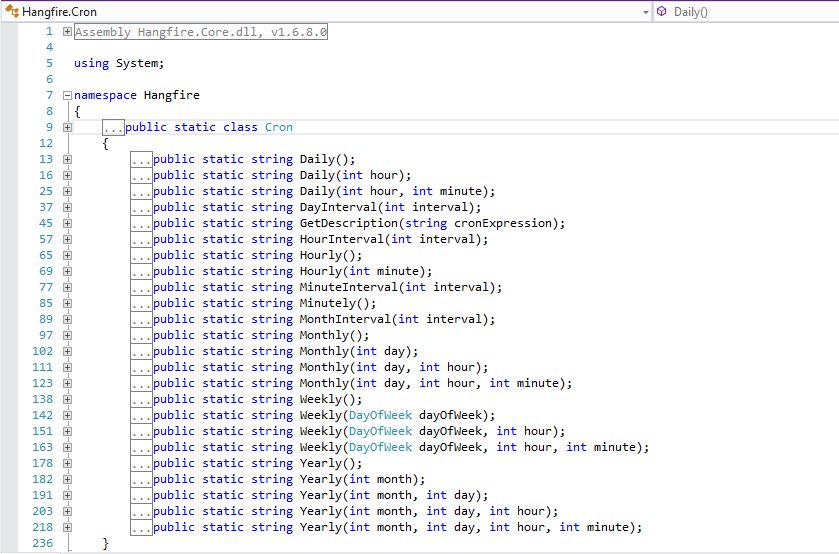Viewport: 839px width, 554px height.
Task: Click the 'using System;' statement
Action: (119, 63)
